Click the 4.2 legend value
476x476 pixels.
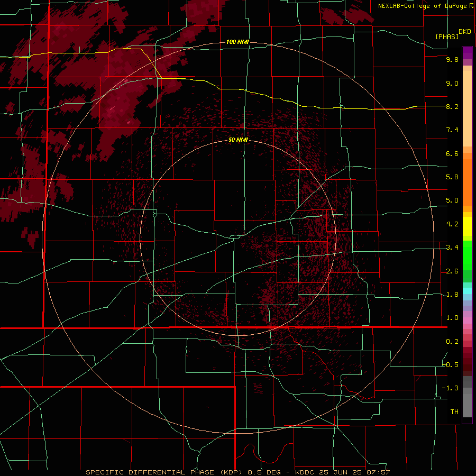452,224
